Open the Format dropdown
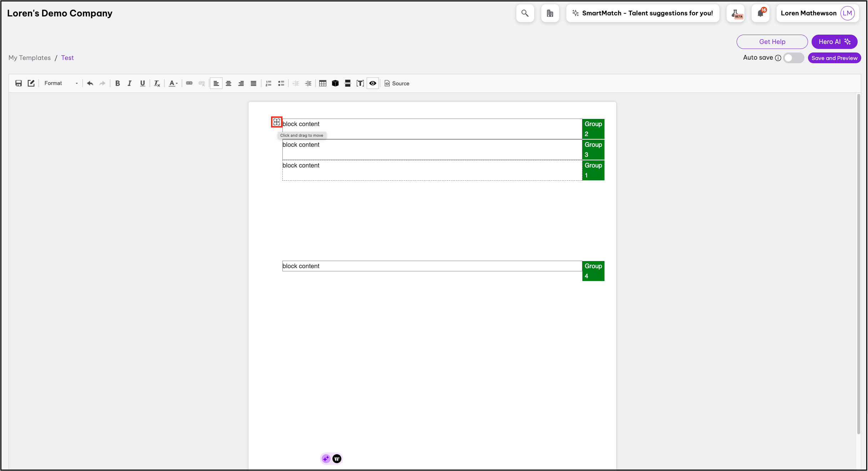The width and height of the screenshot is (868, 471). pyautogui.click(x=61, y=83)
